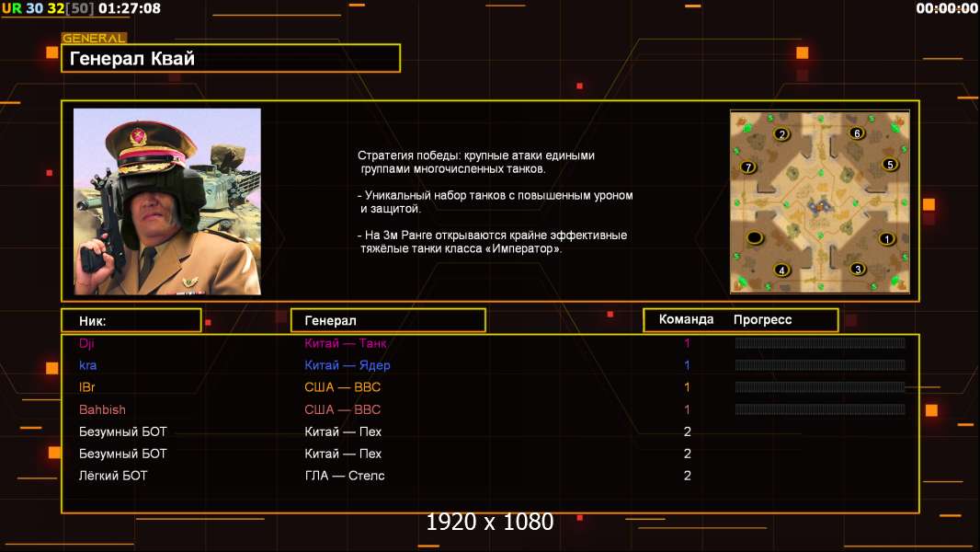This screenshot has height=552, width=980.
Task: Click the loading progress bar for IBr
Action: pos(819,387)
